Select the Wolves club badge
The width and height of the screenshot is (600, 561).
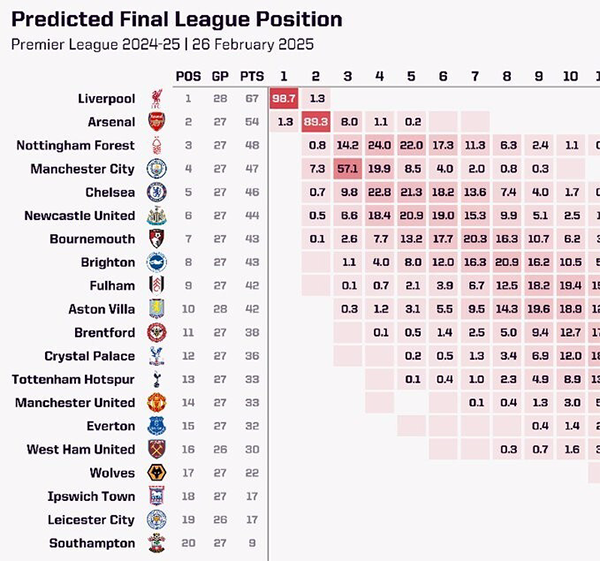click(x=156, y=473)
